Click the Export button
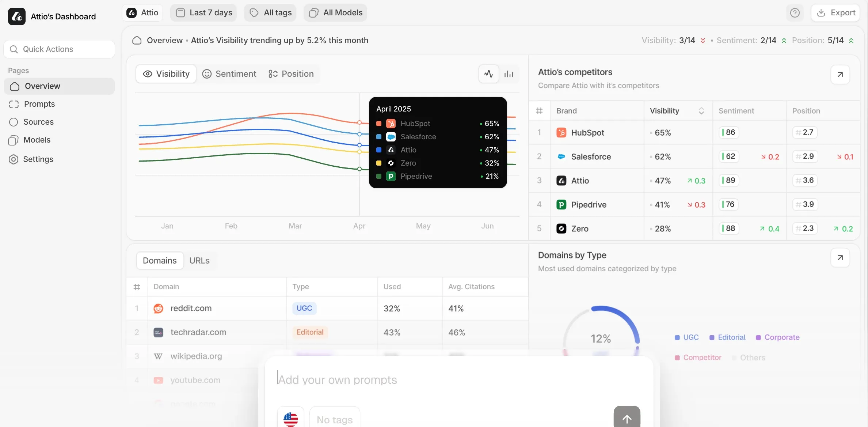The height and width of the screenshot is (427, 868). 836,12
